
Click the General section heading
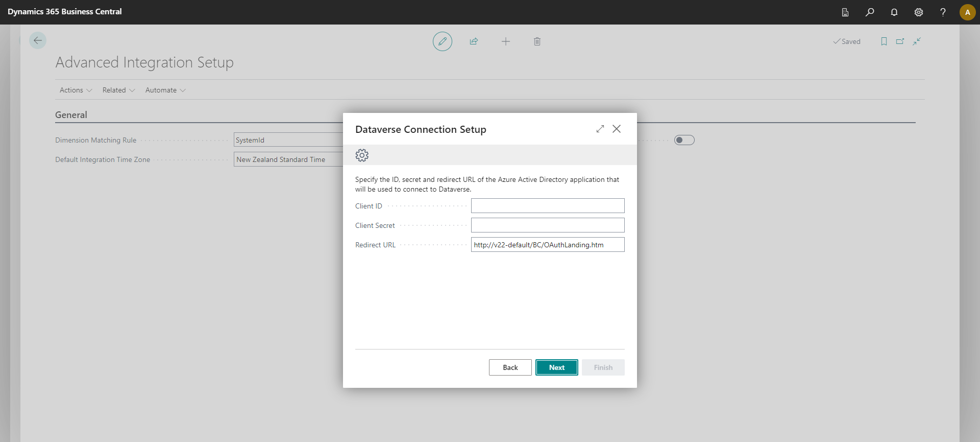click(71, 115)
